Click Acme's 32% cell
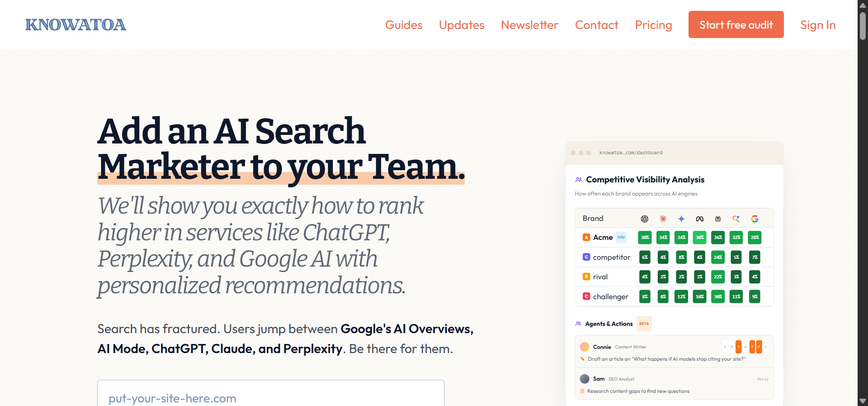This screenshot has width=868, height=406. (x=736, y=237)
